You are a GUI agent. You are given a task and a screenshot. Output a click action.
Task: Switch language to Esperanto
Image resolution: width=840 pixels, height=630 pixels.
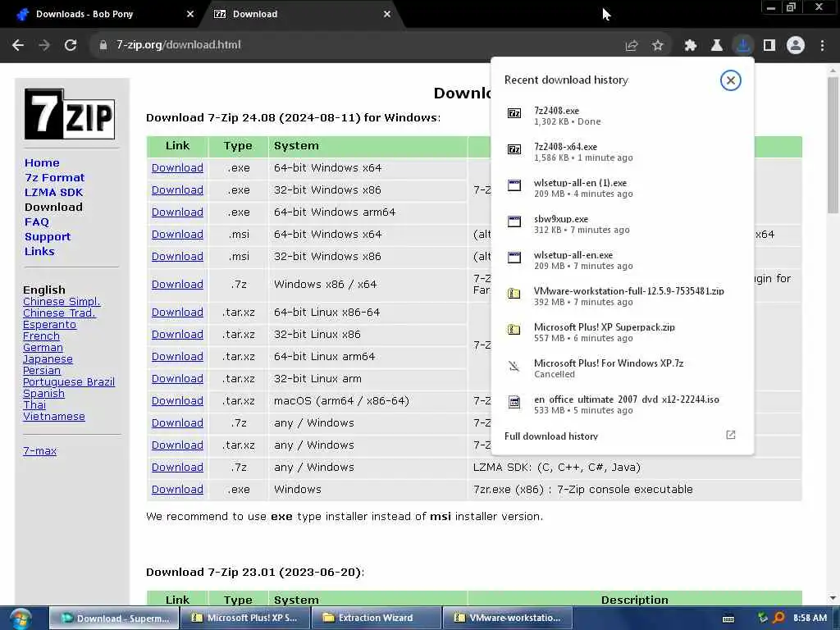point(49,325)
